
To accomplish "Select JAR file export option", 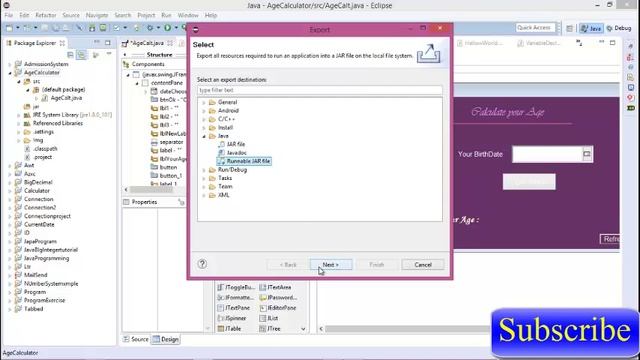I will coord(231,144).
